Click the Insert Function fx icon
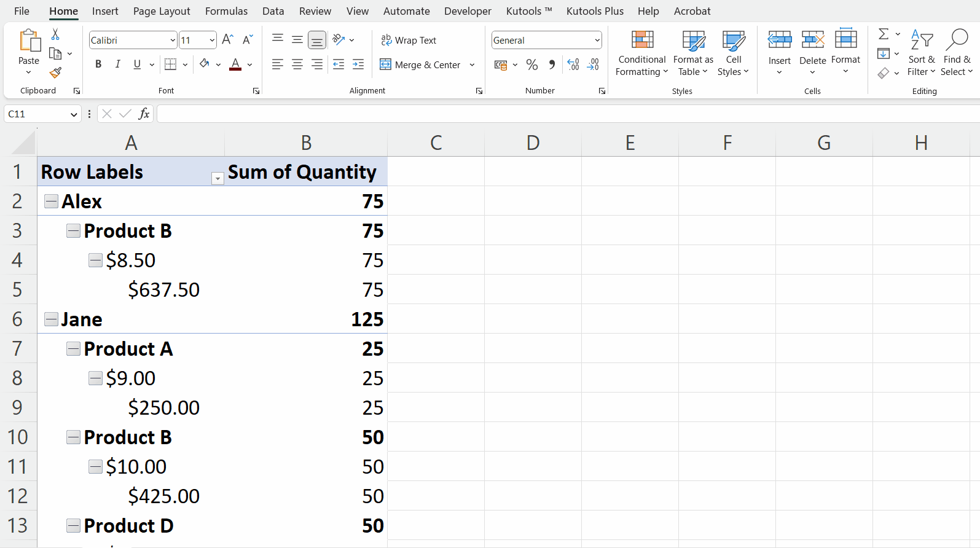 coord(144,114)
